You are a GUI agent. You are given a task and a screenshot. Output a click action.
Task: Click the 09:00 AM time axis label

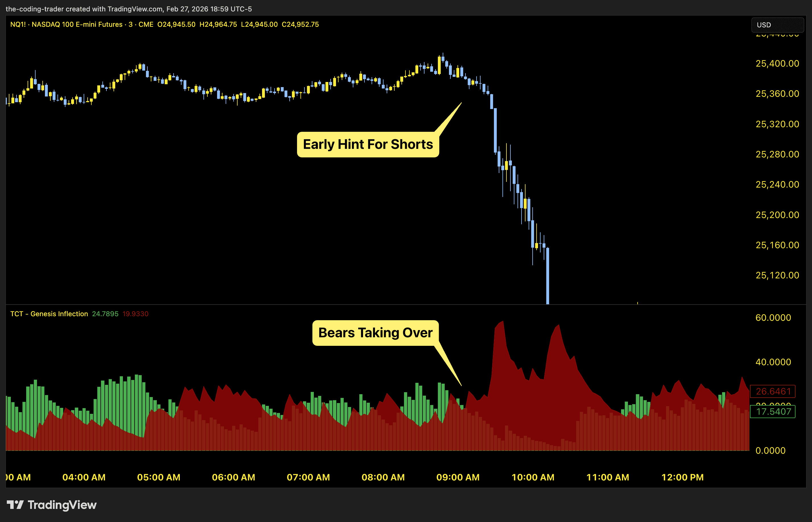pos(458,477)
